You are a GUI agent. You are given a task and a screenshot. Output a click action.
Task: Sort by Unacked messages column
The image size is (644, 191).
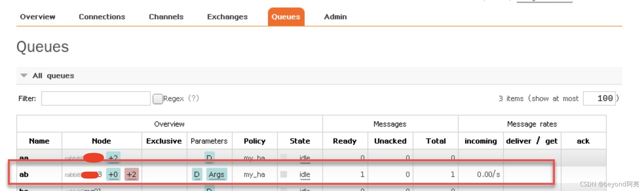390,141
